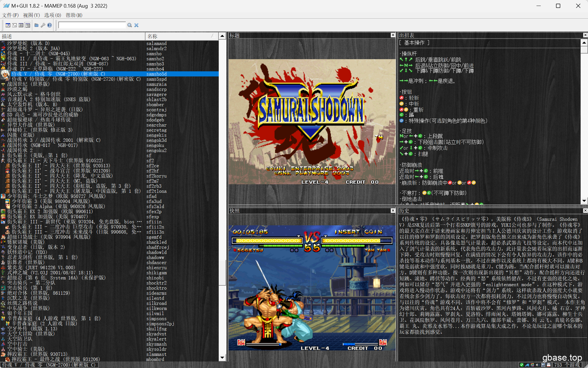Open the 文件(F) menu
The image size is (588, 368).
click(10, 15)
